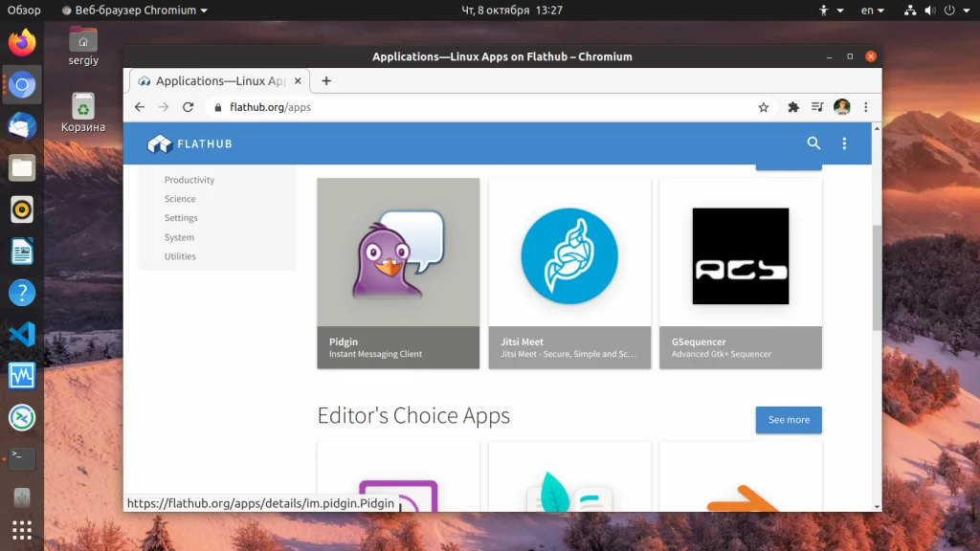Launch Visual Studio Code from the dock

click(22, 334)
